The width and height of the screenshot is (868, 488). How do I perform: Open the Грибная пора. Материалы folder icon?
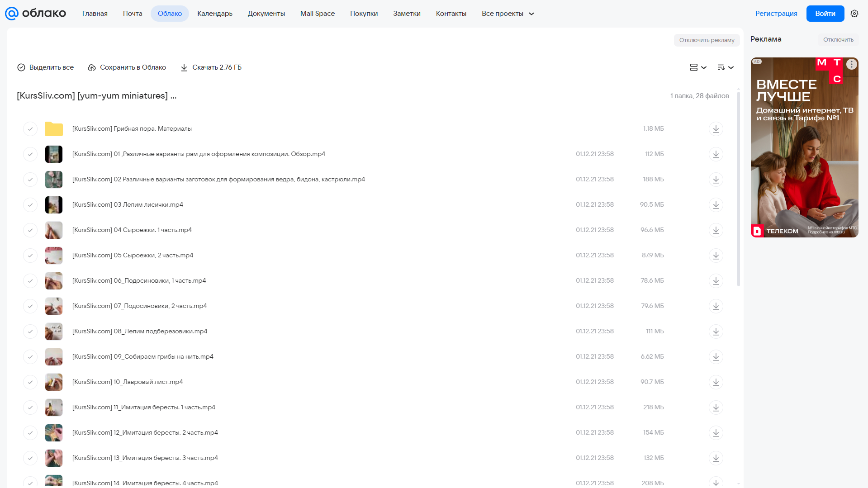pos(54,129)
